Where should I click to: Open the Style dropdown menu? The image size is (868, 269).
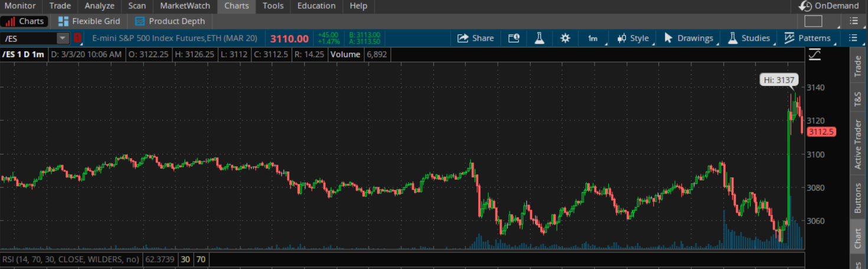633,38
